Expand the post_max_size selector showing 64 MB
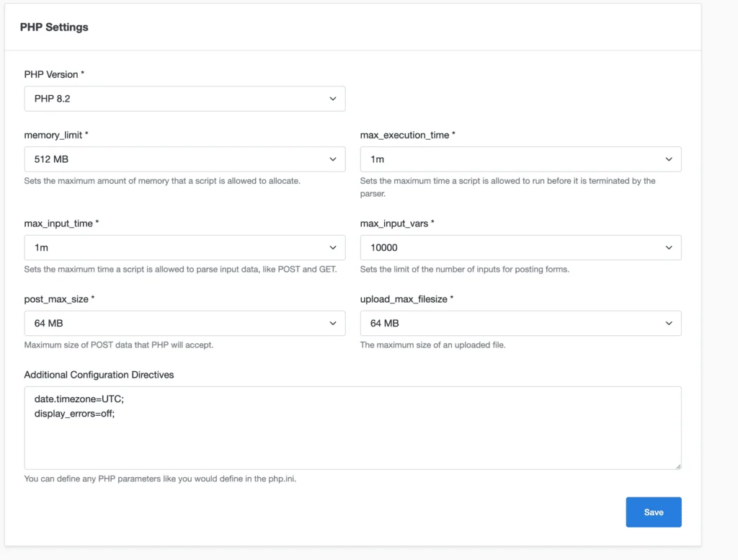 184,323
